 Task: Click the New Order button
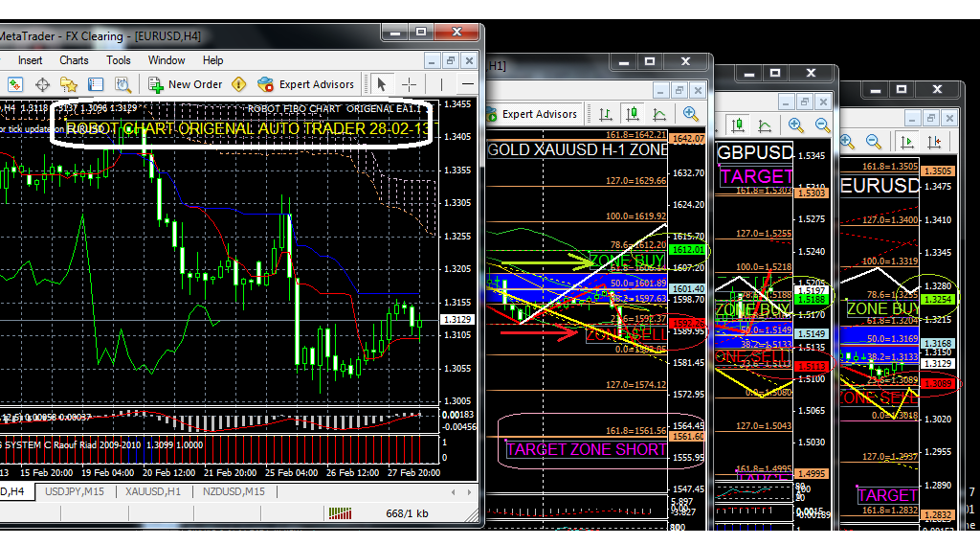[x=185, y=84]
